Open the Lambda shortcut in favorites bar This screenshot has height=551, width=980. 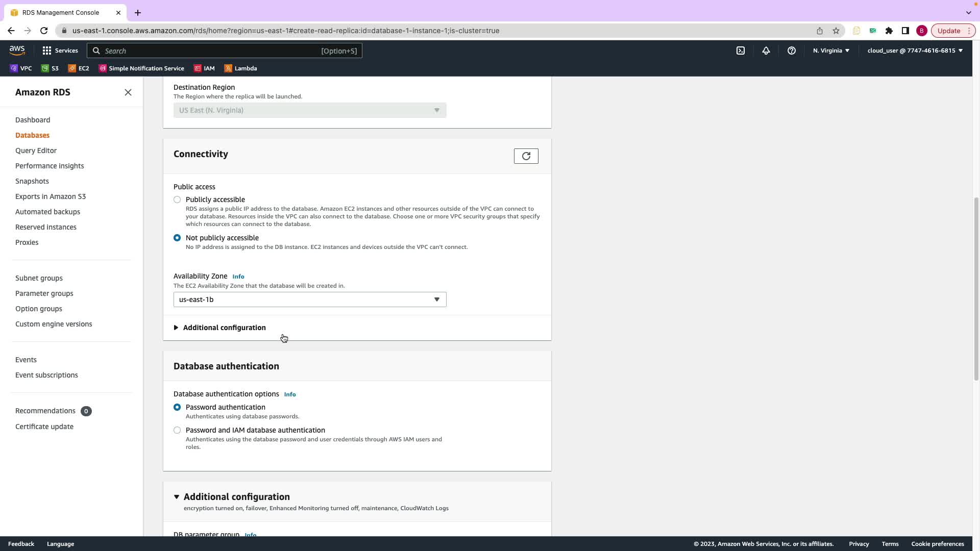click(240, 68)
